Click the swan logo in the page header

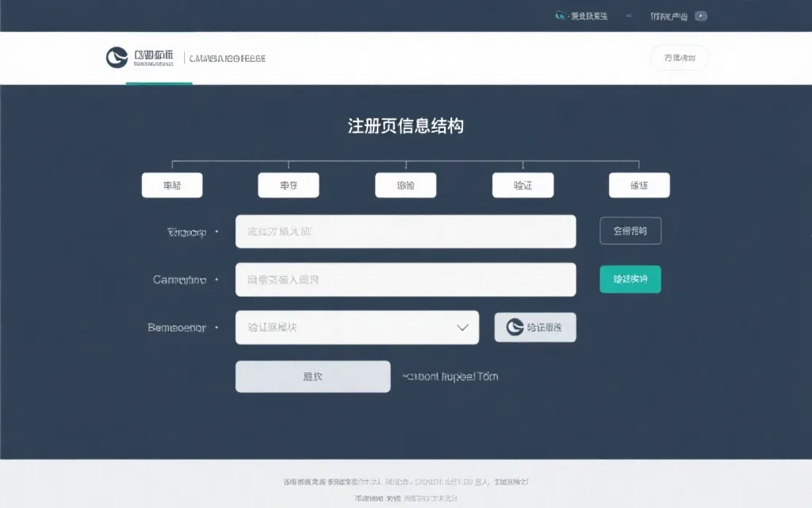[x=116, y=57]
